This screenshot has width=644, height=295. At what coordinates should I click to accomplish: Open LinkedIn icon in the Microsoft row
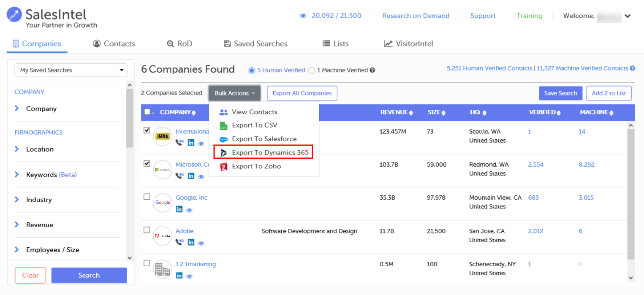click(191, 176)
